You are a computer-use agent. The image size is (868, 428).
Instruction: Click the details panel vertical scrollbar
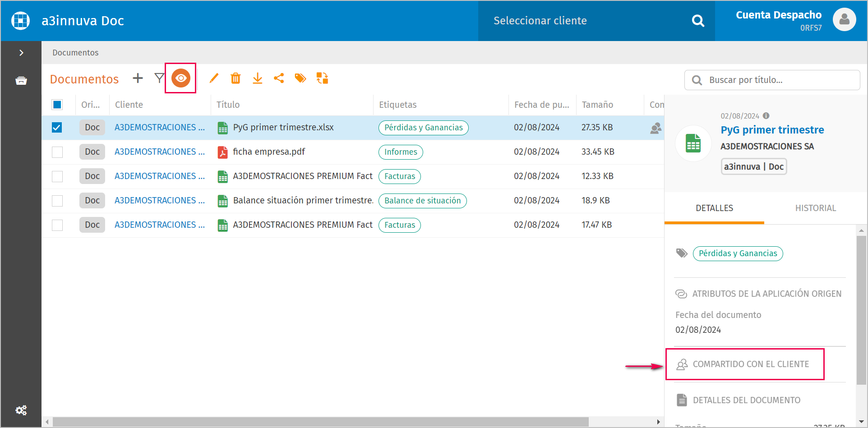point(861,310)
